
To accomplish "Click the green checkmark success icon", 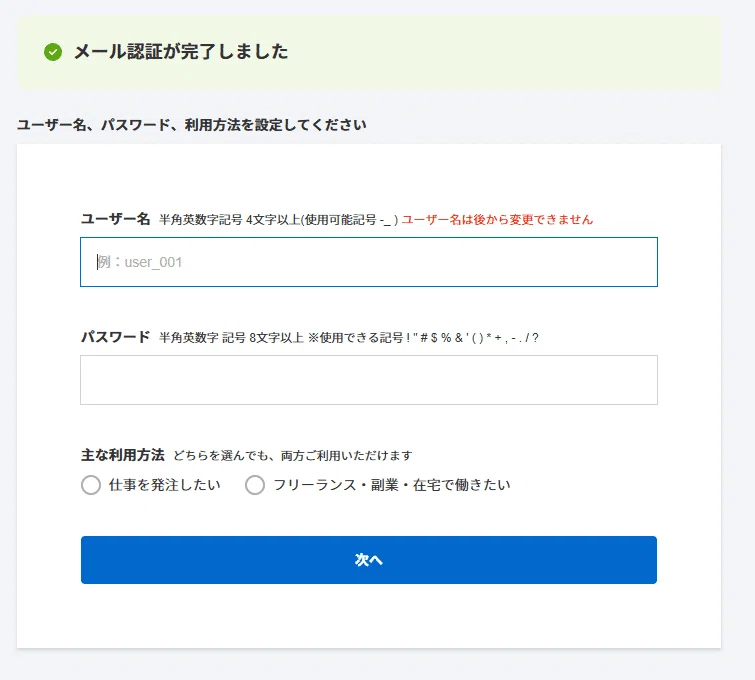I will pos(53,52).
